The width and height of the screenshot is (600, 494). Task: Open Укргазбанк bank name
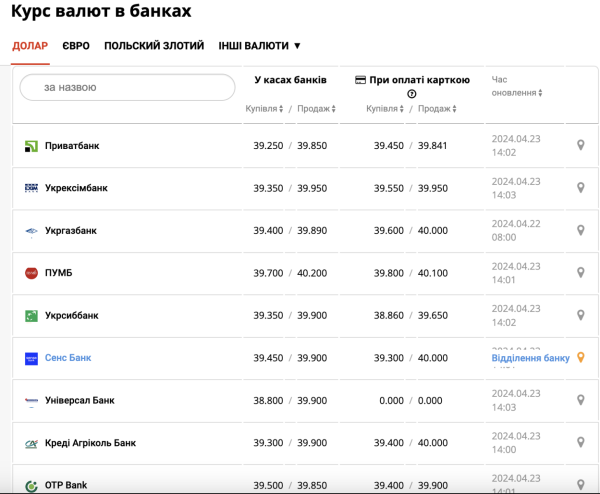pos(71,231)
